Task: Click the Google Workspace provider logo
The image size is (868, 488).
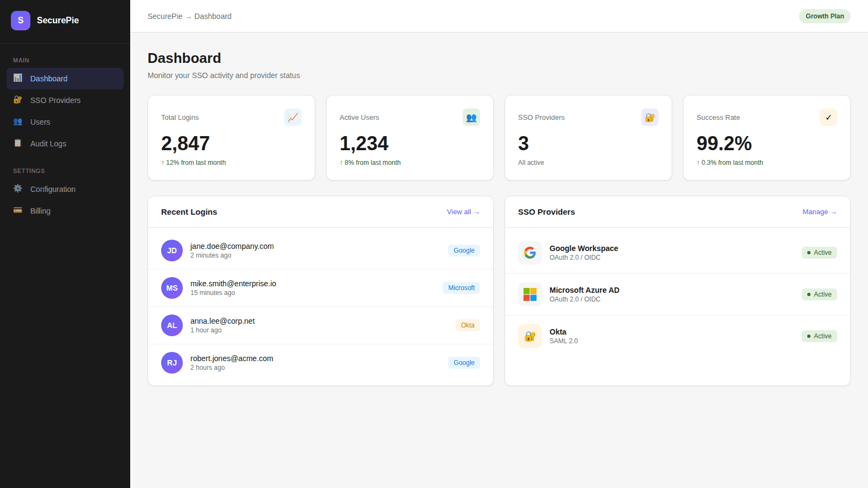Action: (x=529, y=252)
